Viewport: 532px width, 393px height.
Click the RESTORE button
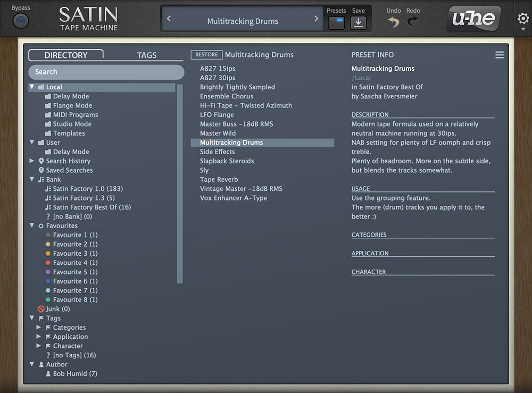(206, 55)
